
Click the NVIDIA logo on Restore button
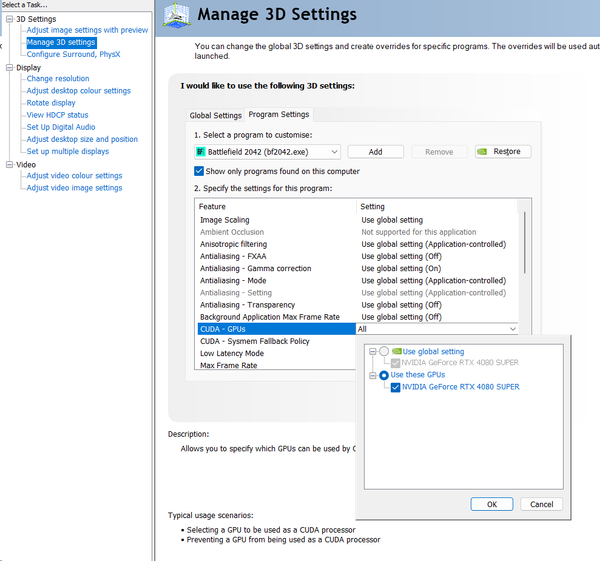click(x=482, y=152)
